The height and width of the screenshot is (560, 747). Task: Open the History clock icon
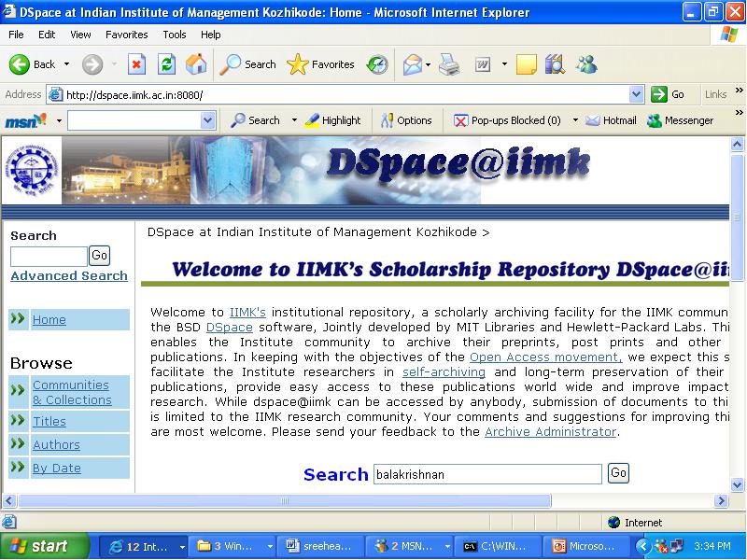tap(377, 64)
